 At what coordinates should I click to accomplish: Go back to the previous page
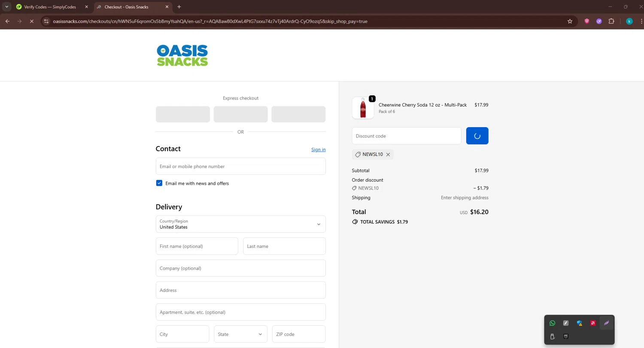[7, 21]
